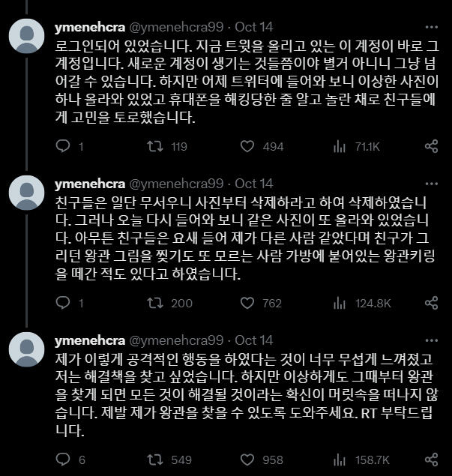Open view stats showing 158.7K

[340, 459]
